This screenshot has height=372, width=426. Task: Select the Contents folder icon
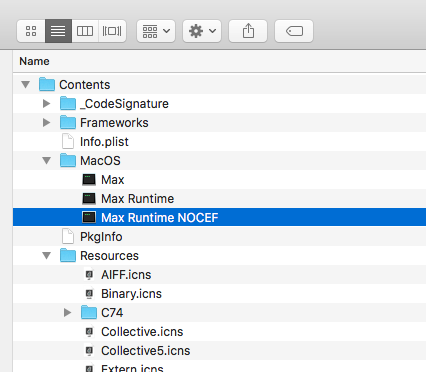[x=47, y=84]
